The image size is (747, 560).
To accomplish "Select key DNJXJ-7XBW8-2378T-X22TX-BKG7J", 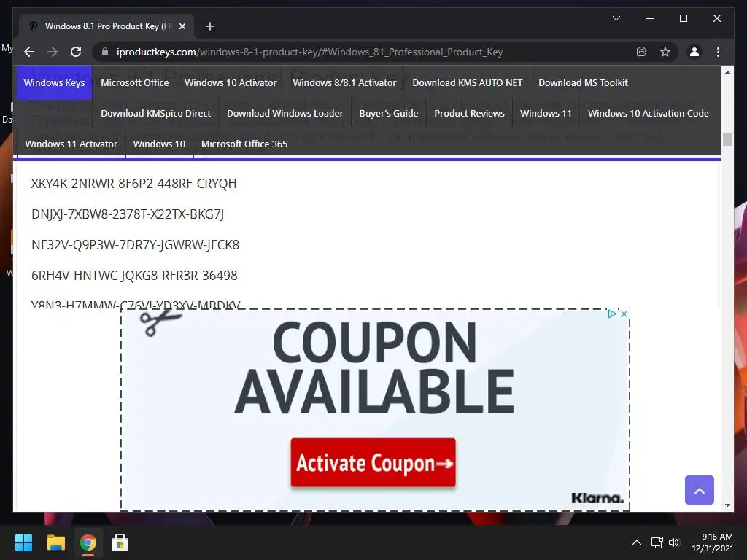I will tap(128, 214).
